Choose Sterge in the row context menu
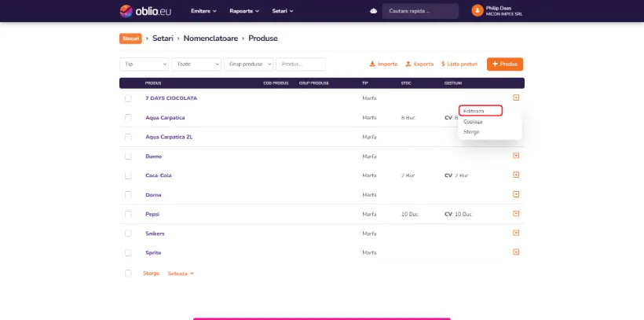This screenshot has width=644, height=320. click(x=471, y=132)
